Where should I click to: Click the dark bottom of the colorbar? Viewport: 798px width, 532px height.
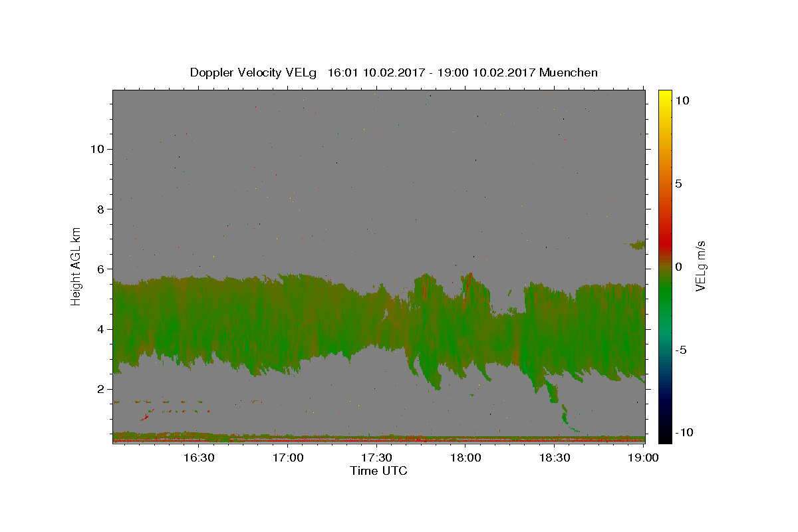pos(665,436)
